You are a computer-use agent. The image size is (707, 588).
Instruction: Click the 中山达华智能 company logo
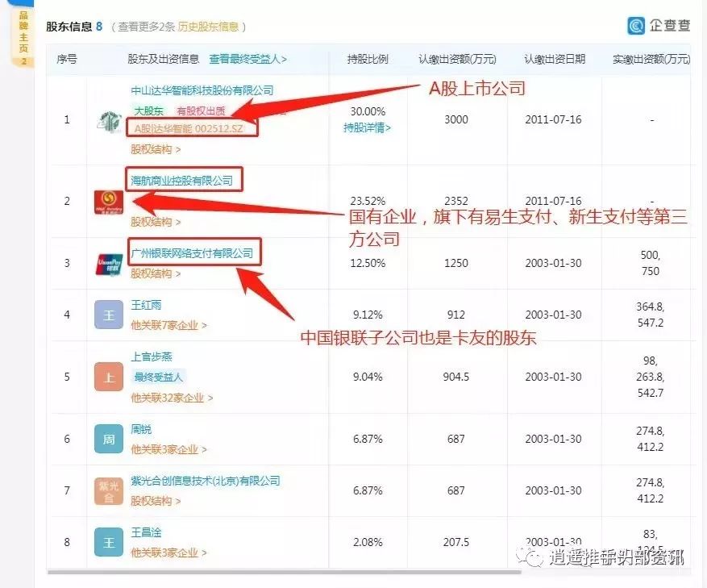pos(109,121)
